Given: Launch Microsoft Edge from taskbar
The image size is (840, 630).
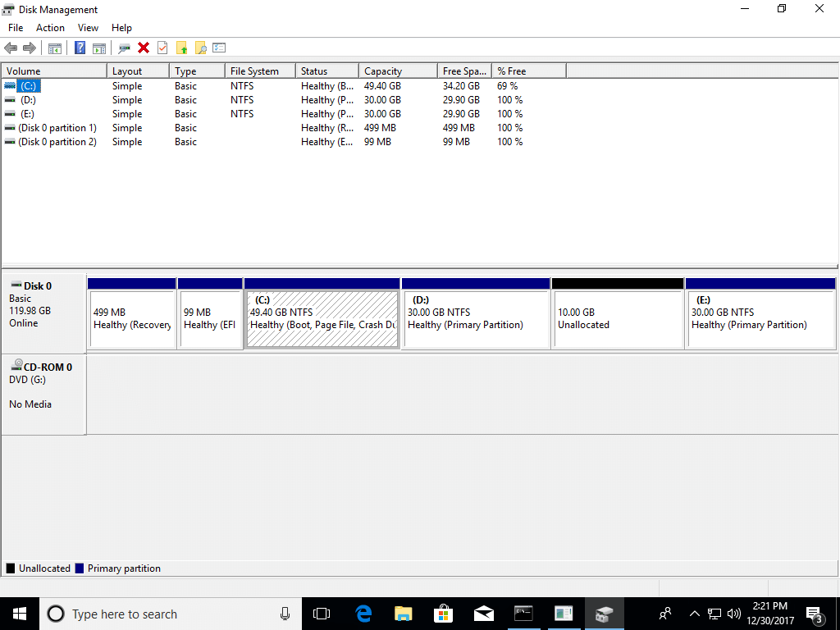Looking at the screenshot, I should (x=363, y=614).
